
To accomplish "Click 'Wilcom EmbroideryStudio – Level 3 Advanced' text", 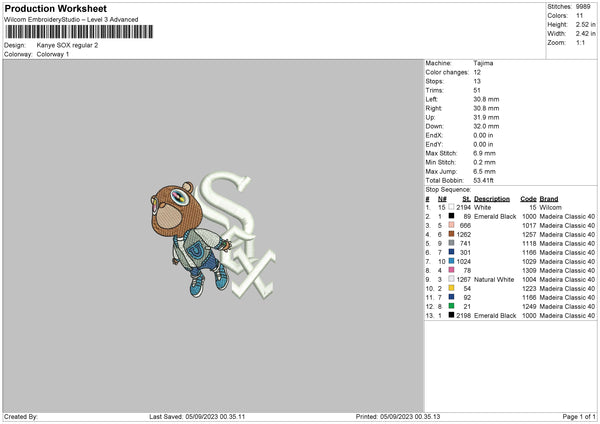I will coord(71,20).
